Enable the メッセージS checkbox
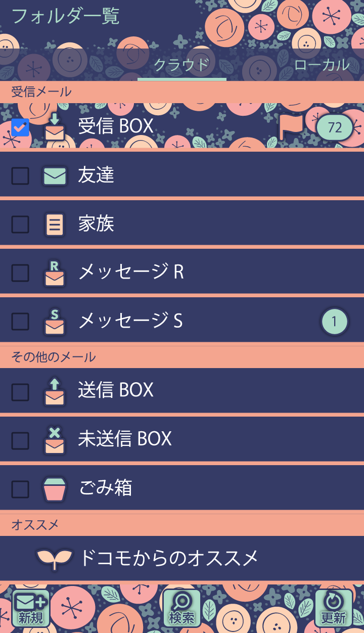Image resolution: width=364 pixels, height=633 pixels. (20, 321)
